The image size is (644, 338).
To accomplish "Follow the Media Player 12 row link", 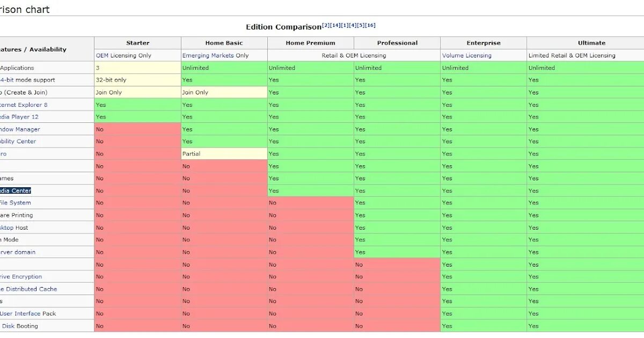I will (x=19, y=117).
